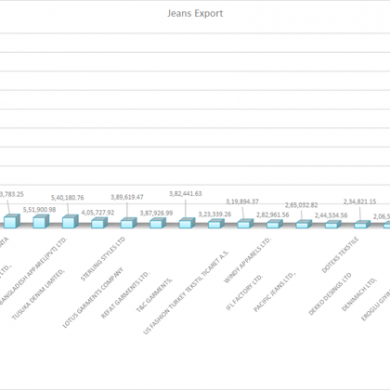Select the TUSUKA DENIM LIMITED axis label

38,294
